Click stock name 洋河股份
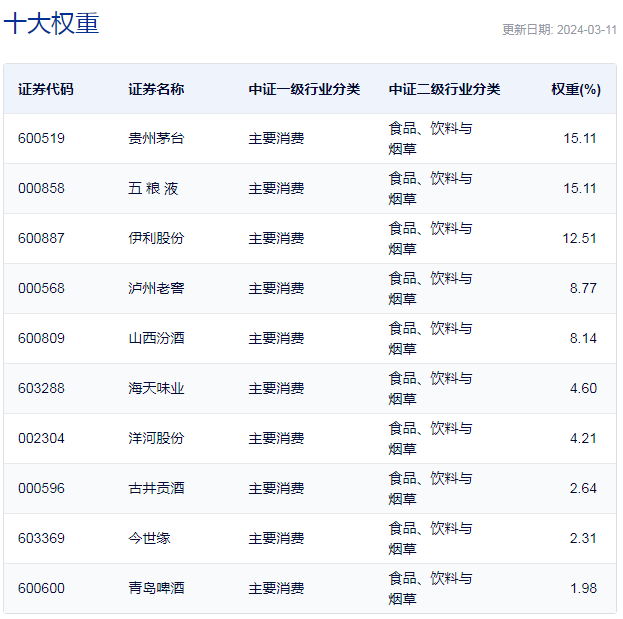 pyautogui.click(x=156, y=439)
